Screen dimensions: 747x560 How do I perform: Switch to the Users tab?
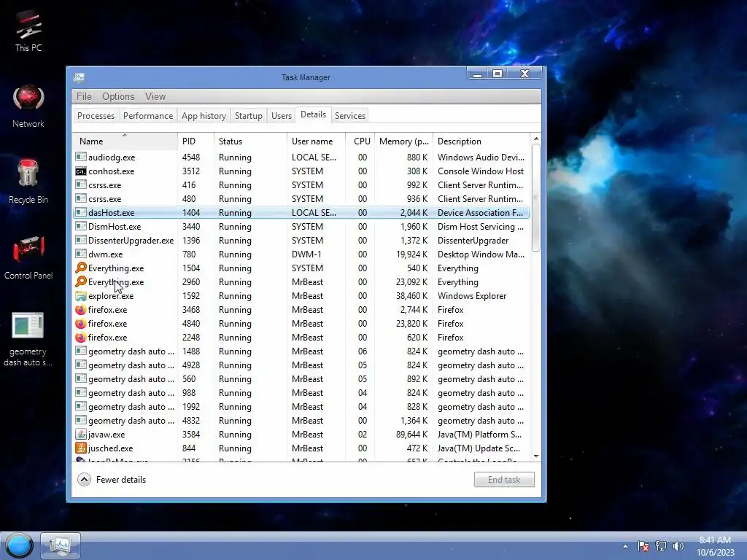coord(281,116)
